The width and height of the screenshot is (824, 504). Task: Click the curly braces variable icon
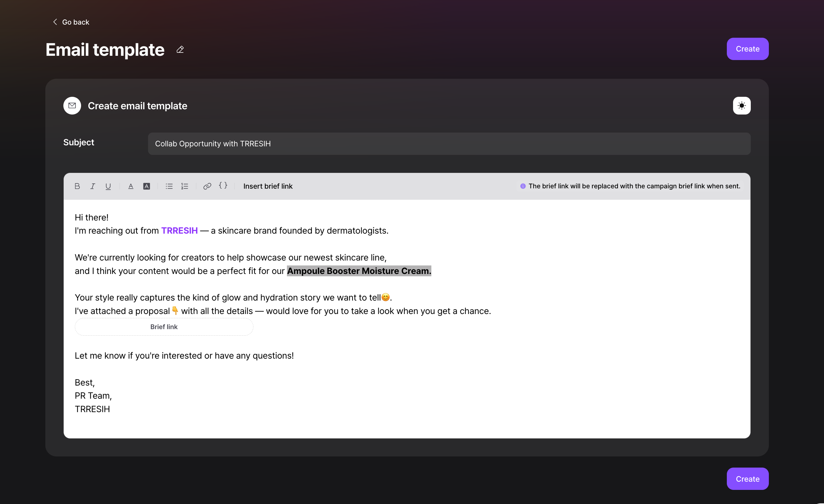(x=223, y=185)
